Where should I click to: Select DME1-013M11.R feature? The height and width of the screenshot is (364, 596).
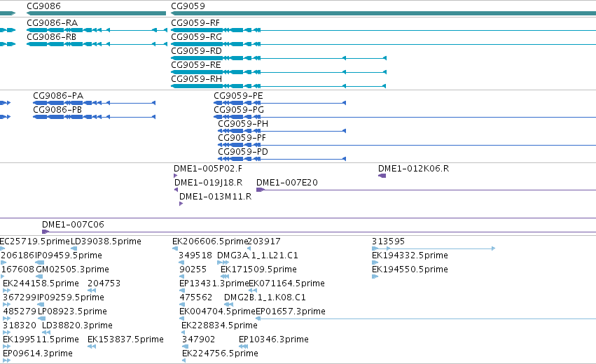[x=215, y=197]
